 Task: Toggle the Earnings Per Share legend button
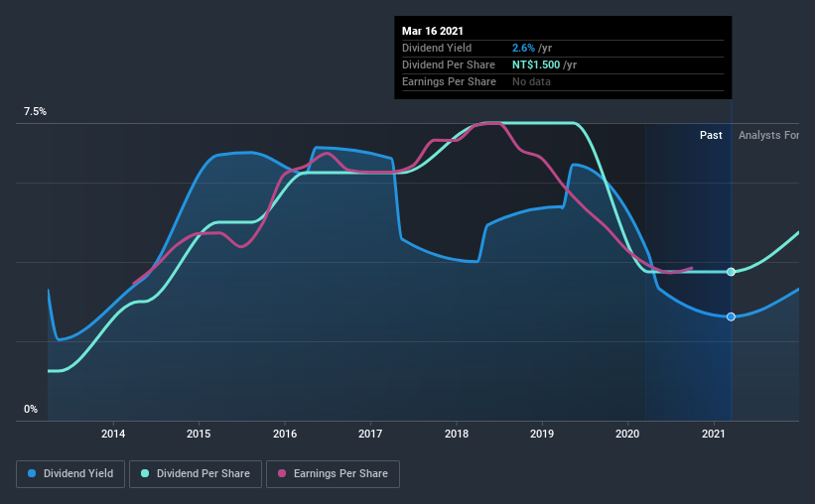pos(333,474)
